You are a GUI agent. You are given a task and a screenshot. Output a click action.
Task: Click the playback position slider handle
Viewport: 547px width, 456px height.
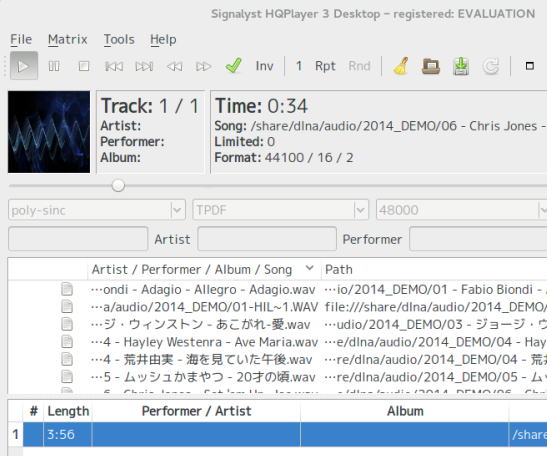(118, 185)
